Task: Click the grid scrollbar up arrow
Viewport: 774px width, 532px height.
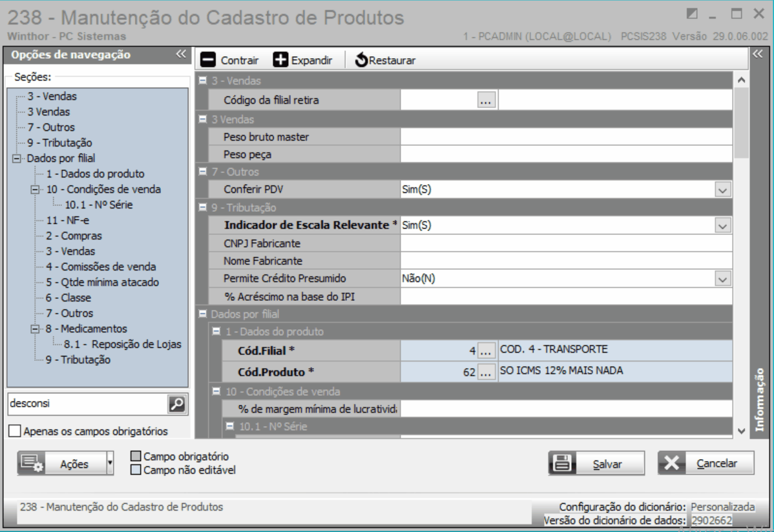Action: coord(742,80)
